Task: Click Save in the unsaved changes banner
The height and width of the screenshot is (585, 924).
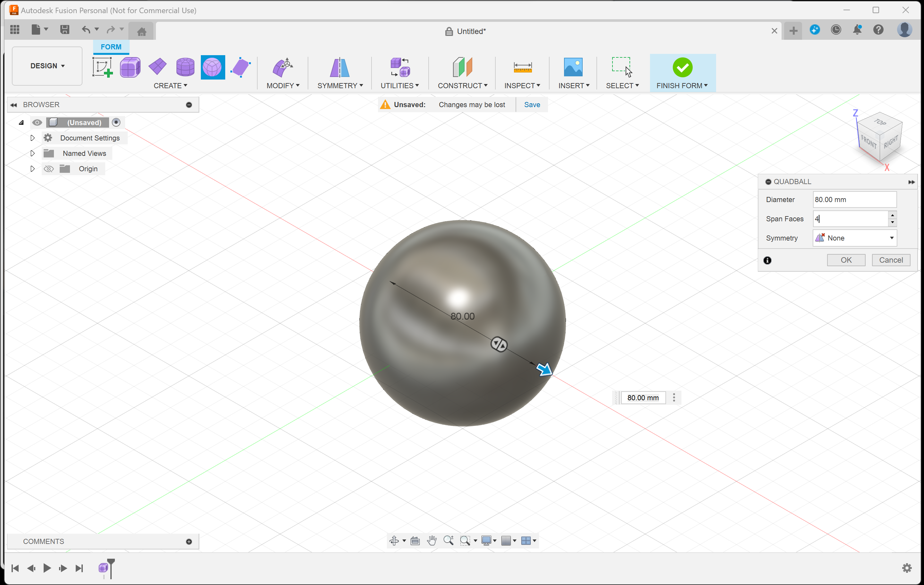Action: point(531,104)
